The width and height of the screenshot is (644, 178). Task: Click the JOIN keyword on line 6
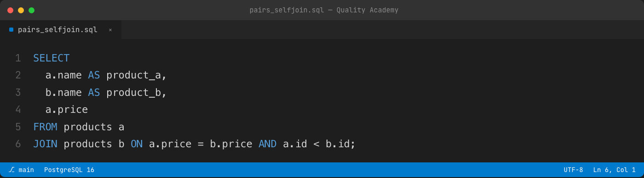[x=45, y=144]
